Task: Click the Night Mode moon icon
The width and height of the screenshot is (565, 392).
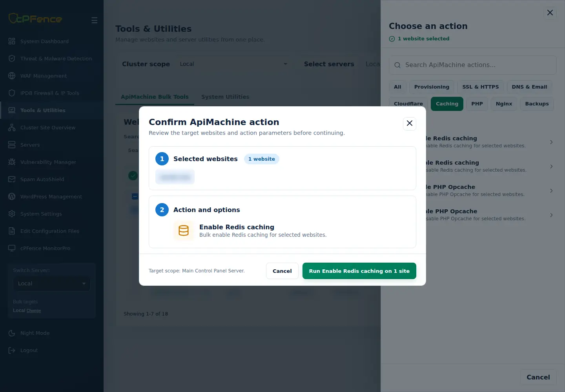Action: [12, 333]
